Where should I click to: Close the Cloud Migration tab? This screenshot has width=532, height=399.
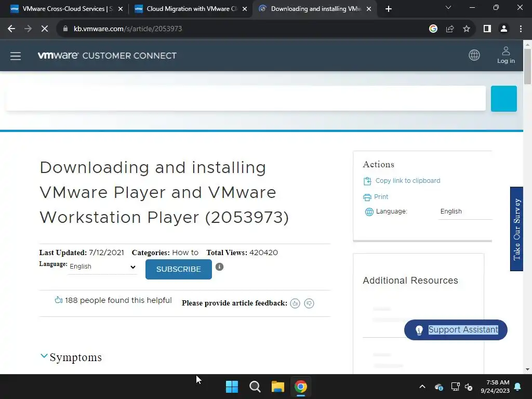(x=245, y=9)
